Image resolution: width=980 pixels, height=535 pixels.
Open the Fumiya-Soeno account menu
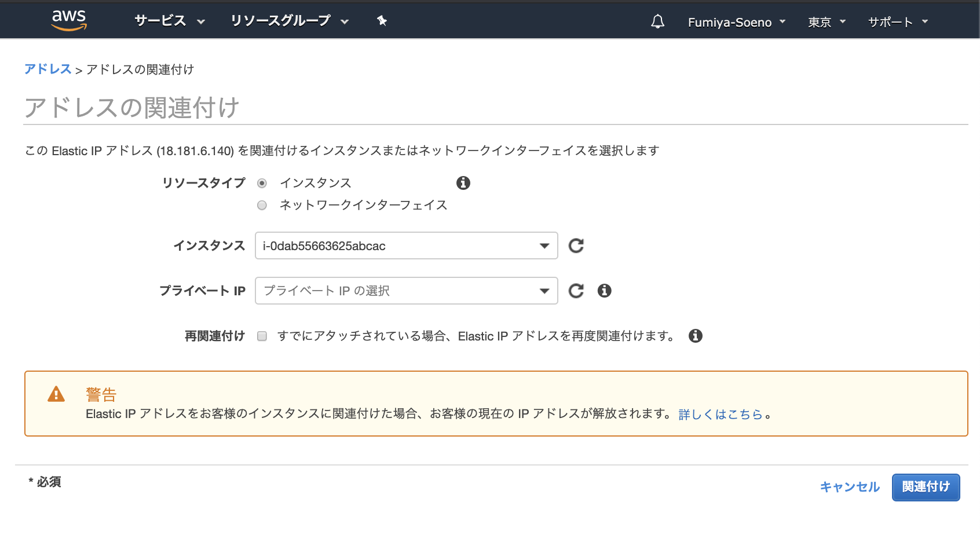(736, 22)
